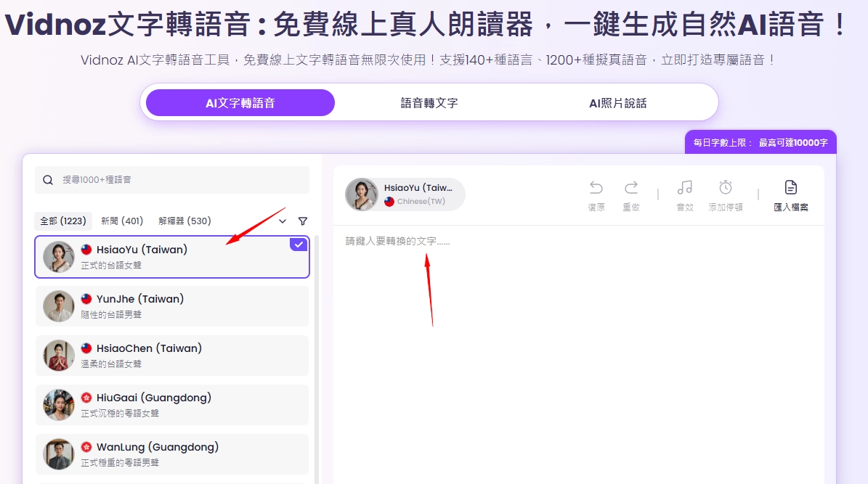Open the voice filter funnel icon
This screenshot has width=868, height=484.
coord(303,221)
